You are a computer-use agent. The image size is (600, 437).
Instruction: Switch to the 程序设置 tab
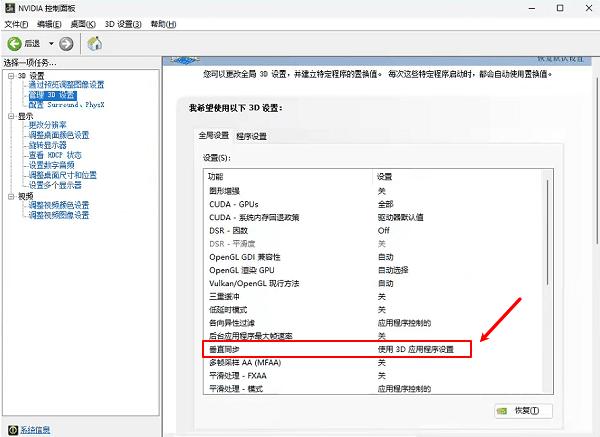(x=251, y=136)
